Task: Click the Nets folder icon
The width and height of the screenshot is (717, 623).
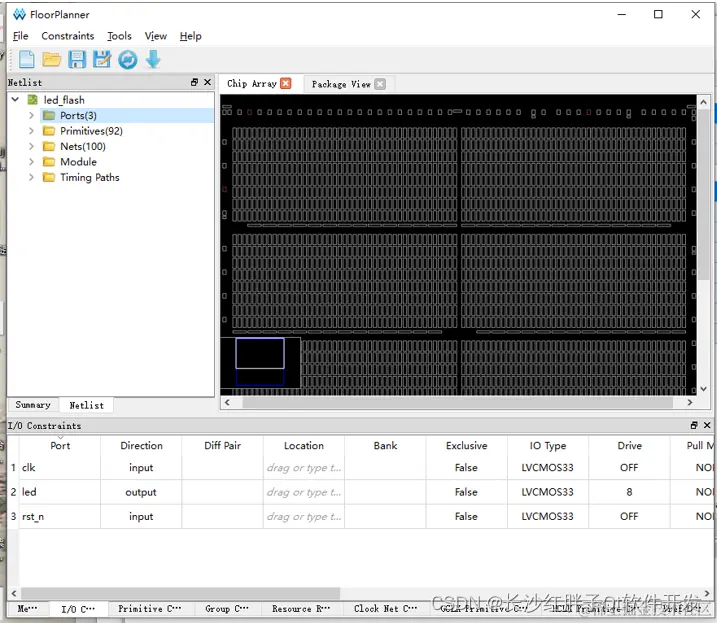Action: point(48,146)
